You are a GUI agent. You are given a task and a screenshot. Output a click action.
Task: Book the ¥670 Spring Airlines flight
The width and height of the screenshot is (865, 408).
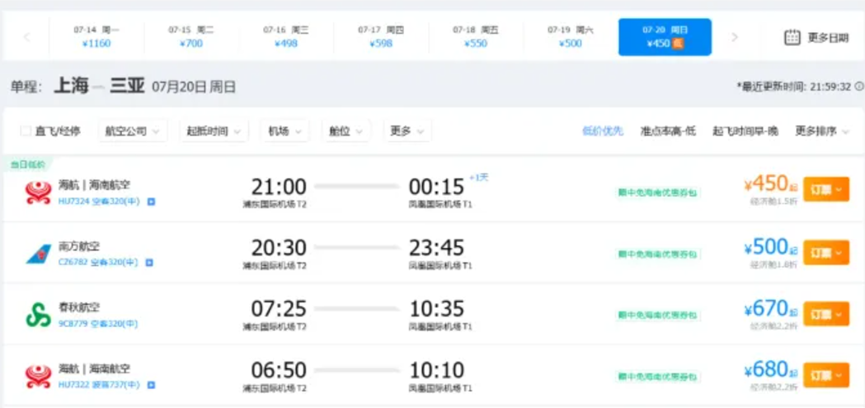click(x=826, y=314)
